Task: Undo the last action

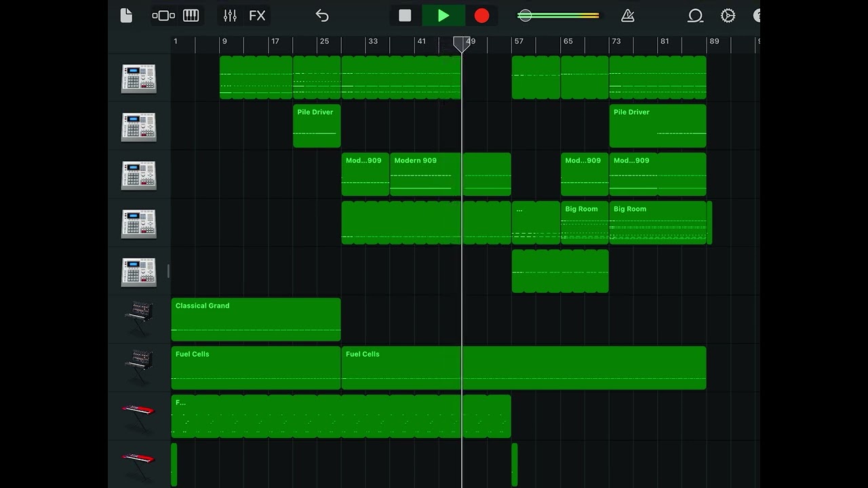Action: 322,16
